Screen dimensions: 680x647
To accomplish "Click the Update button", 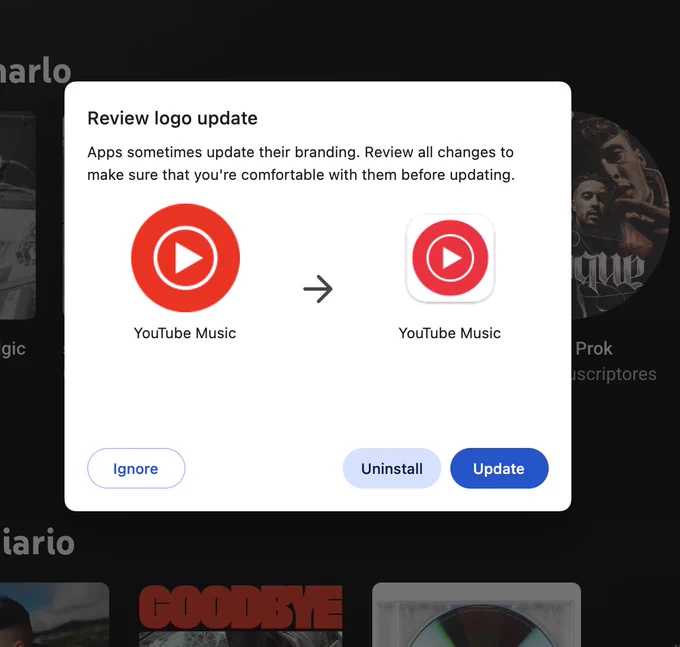I will 499,468.
